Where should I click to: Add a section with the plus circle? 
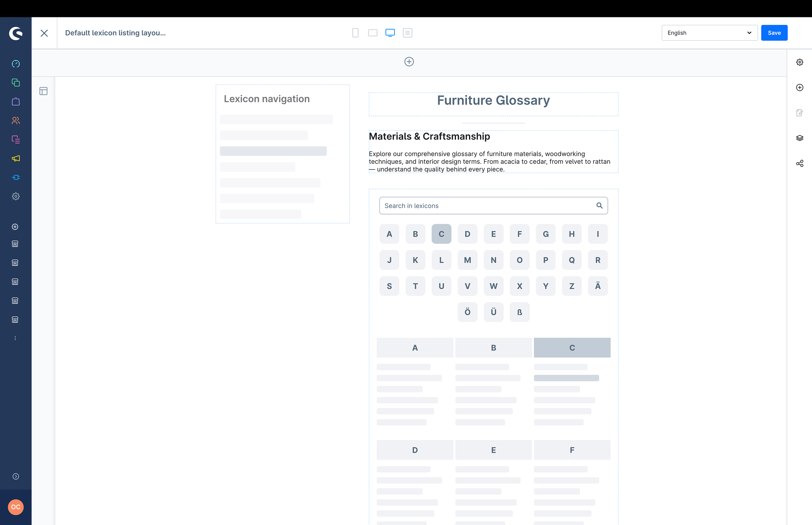(409, 62)
